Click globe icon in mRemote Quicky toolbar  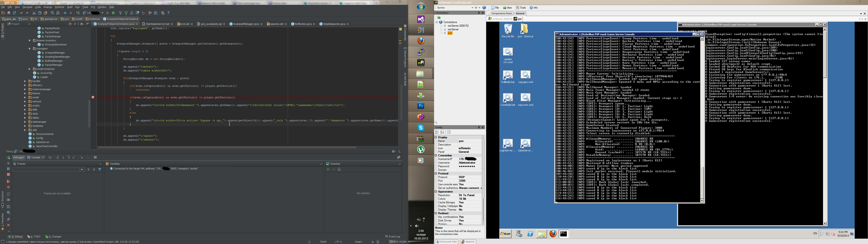(484, 8)
